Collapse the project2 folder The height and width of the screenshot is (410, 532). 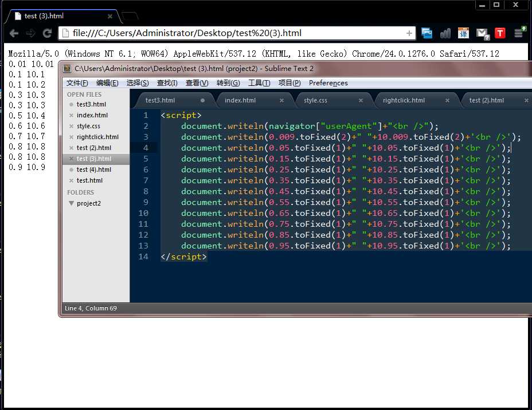[71, 203]
